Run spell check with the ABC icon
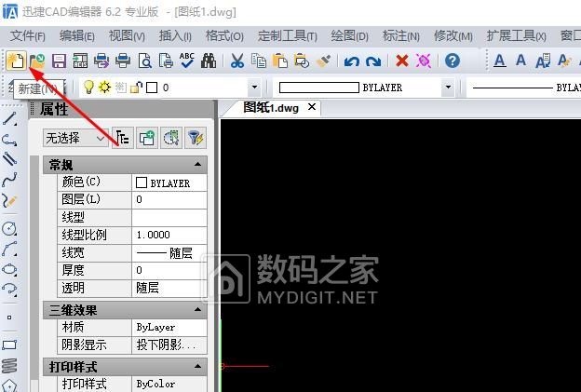 pos(187,61)
